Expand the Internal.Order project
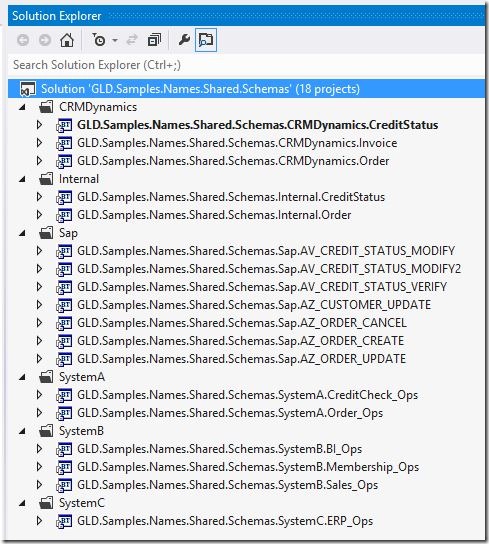489x544 pixels. point(39,215)
